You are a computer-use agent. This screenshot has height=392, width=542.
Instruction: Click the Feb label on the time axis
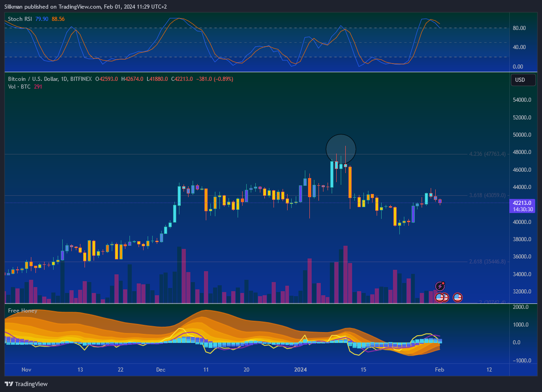point(439,370)
